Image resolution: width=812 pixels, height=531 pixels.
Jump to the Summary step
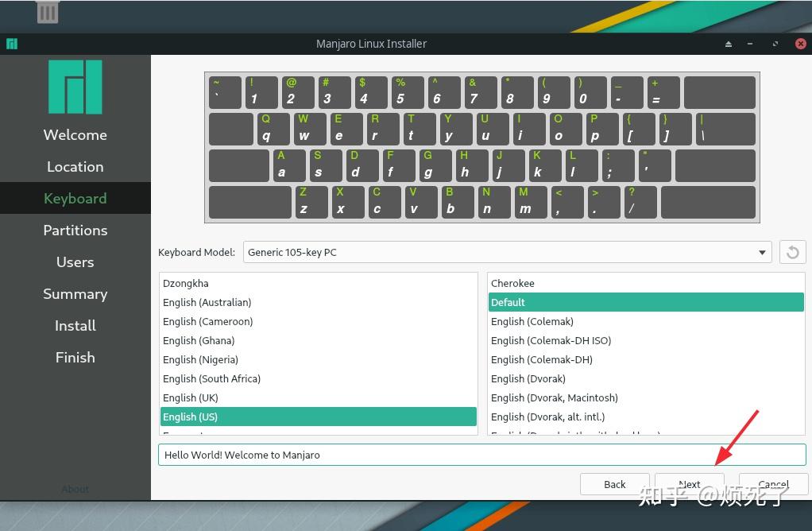[x=75, y=293]
